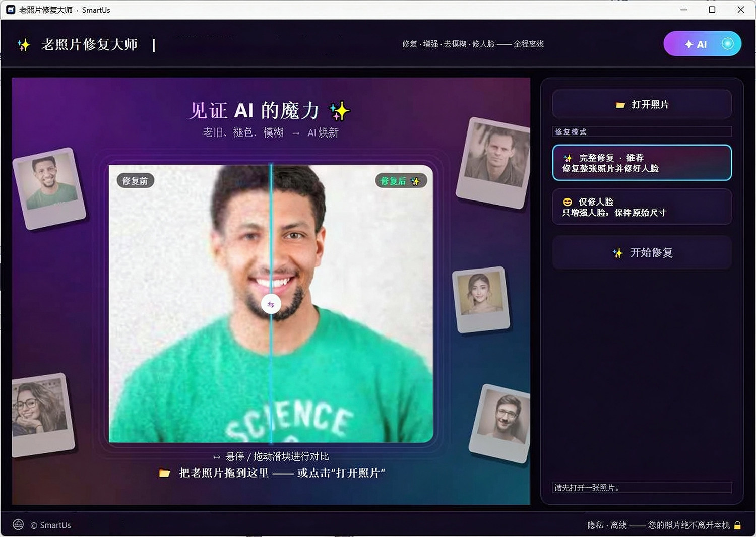Image resolution: width=756 pixels, height=537 pixels.
Task: Close the 老照片修复大师 window
Action: tap(741, 10)
